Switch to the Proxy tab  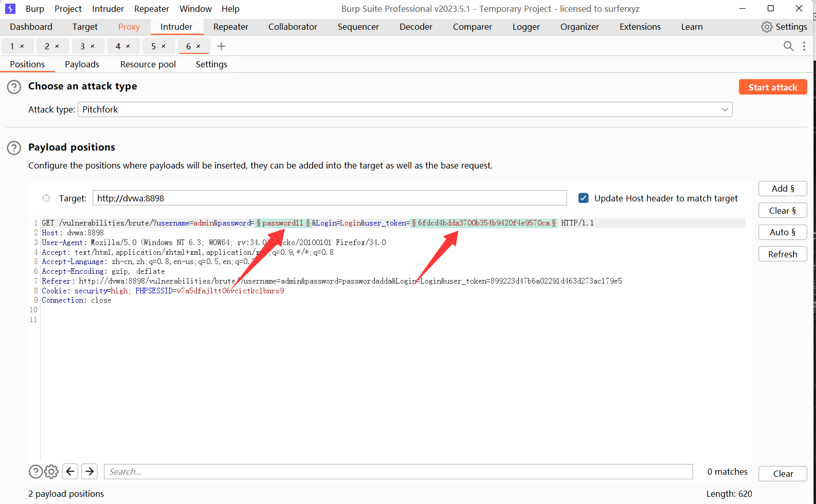pos(129,27)
